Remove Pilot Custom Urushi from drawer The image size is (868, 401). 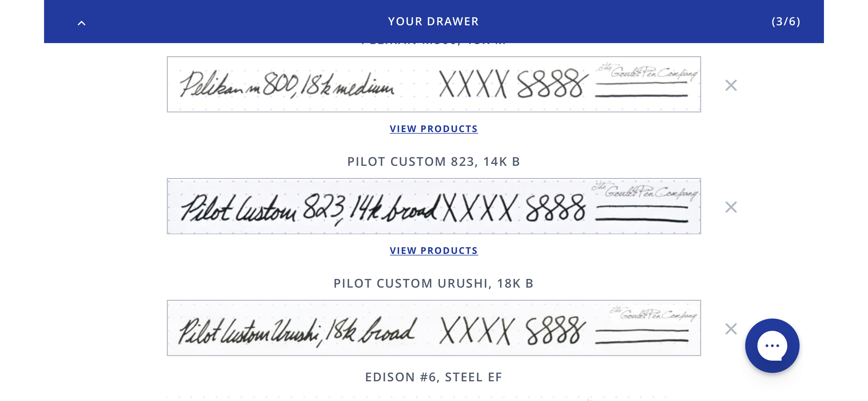pos(731,329)
